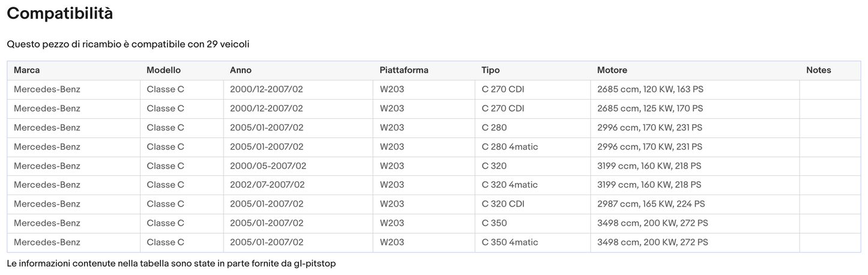The image size is (868, 275).
Task: Click the C 320 CDI type cell
Action: tap(503, 204)
